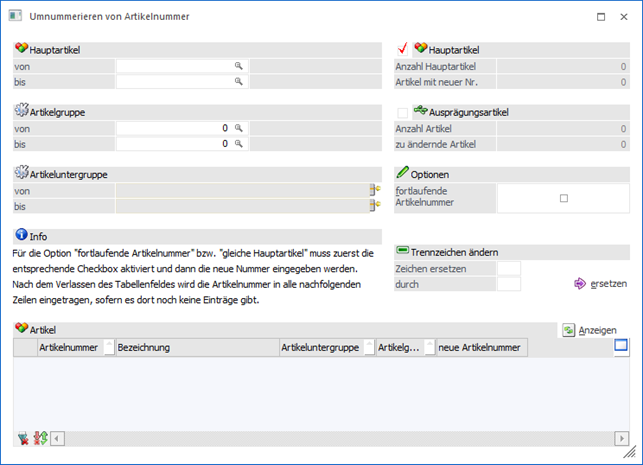Toggle the red Hauptartikel checkmark
The width and height of the screenshot is (643, 465).
[403, 48]
